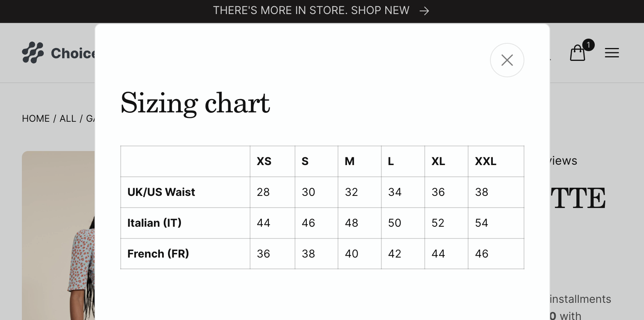Click the cart item count badge

tap(588, 45)
